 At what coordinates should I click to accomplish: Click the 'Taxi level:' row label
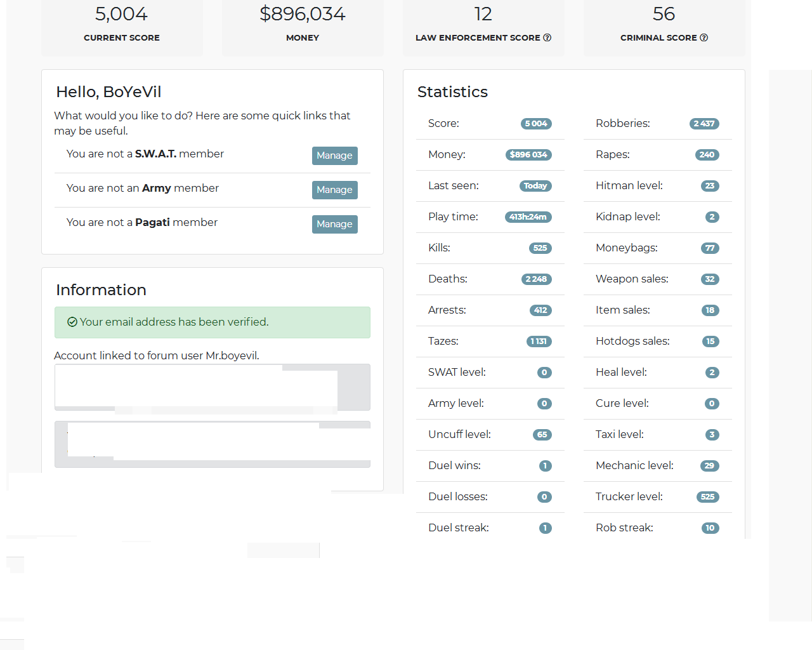point(620,434)
